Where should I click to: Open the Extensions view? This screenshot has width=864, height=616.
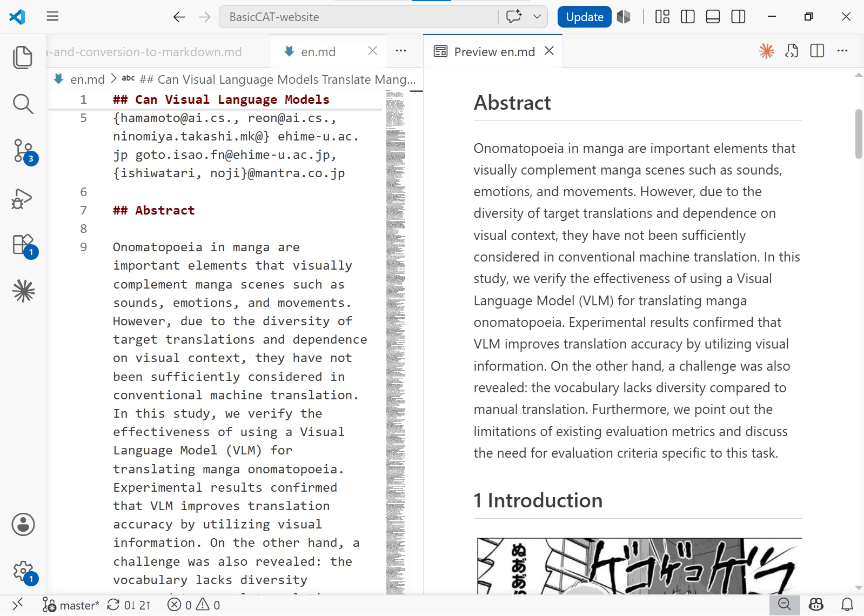(23, 245)
